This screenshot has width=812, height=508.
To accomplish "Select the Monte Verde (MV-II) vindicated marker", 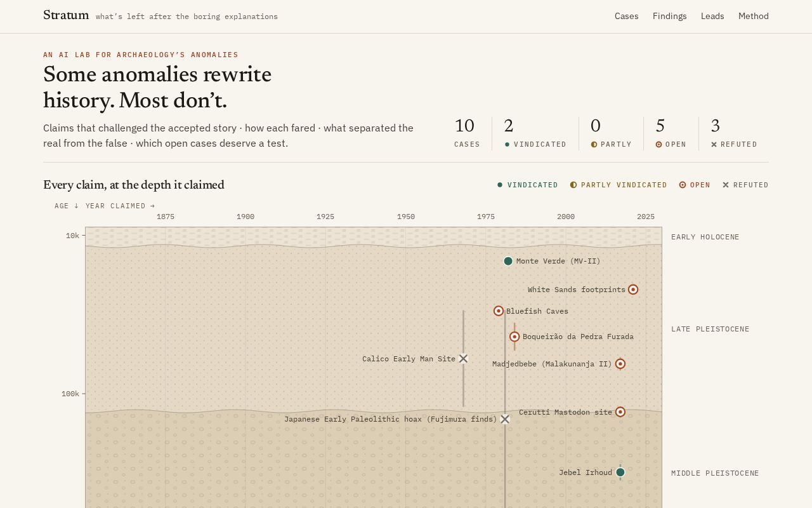I will [508, 261].
